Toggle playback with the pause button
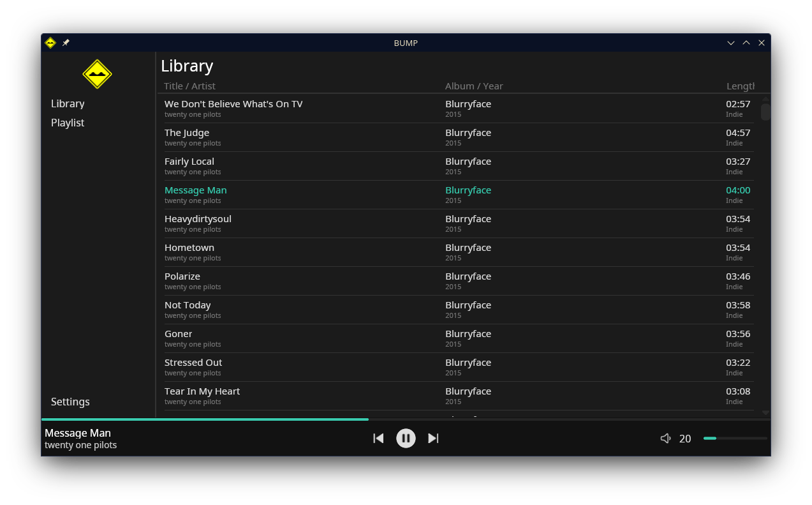 coord(406,438)
